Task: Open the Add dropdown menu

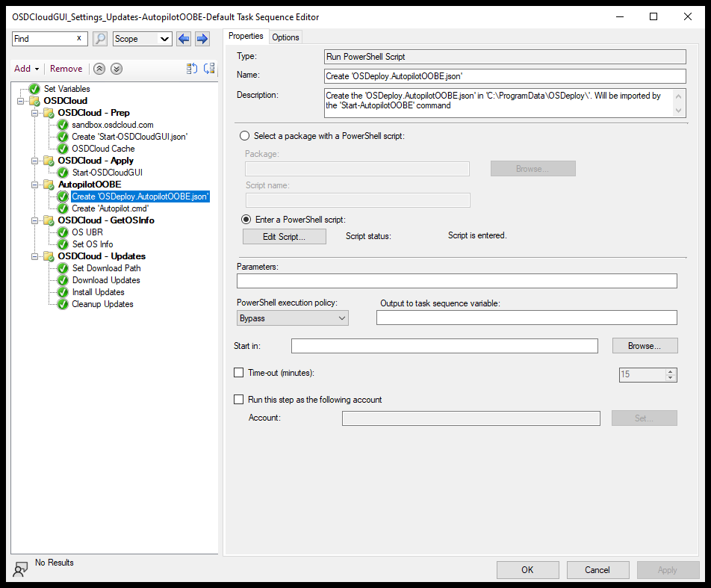Action: tap(26, 68)
